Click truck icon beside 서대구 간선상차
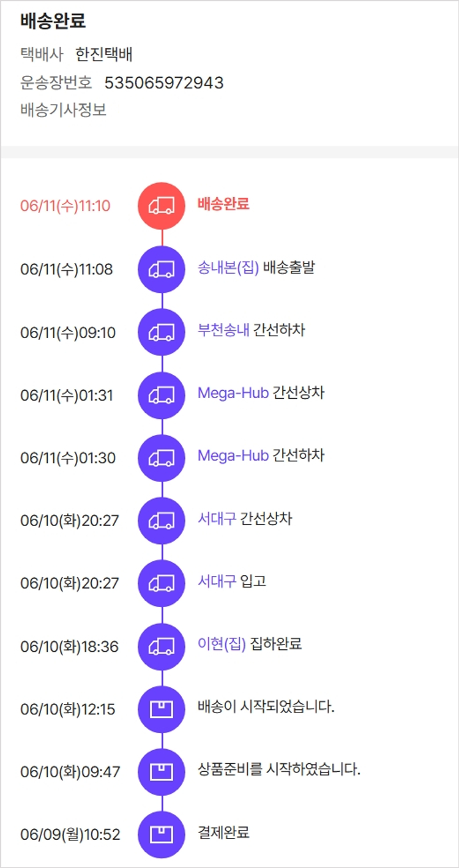459x868 pixels. pos(162,521)
